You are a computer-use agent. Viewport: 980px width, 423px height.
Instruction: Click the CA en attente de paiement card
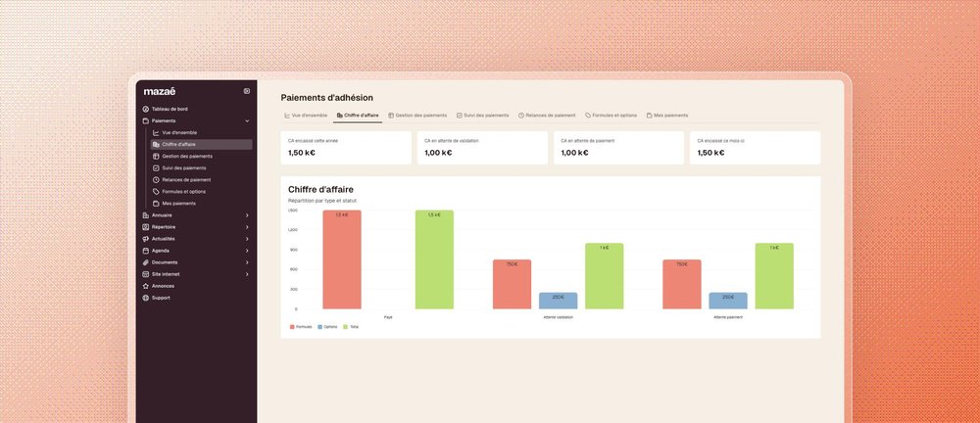[618, 148]
